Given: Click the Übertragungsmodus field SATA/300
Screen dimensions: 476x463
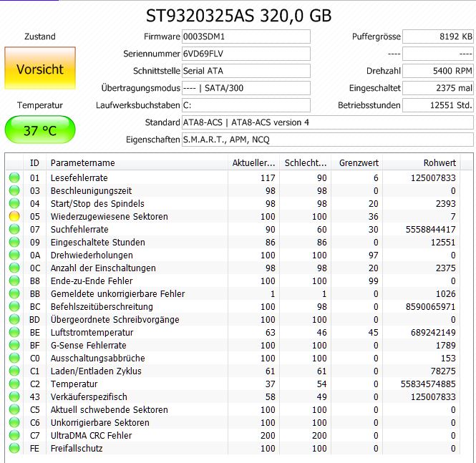Looking at the screenshot, I should (246, 88).
